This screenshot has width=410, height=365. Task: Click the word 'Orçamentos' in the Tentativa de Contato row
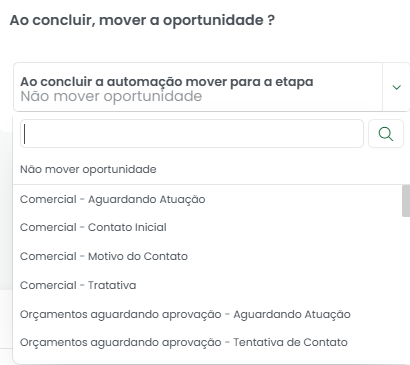pos(54,343)
